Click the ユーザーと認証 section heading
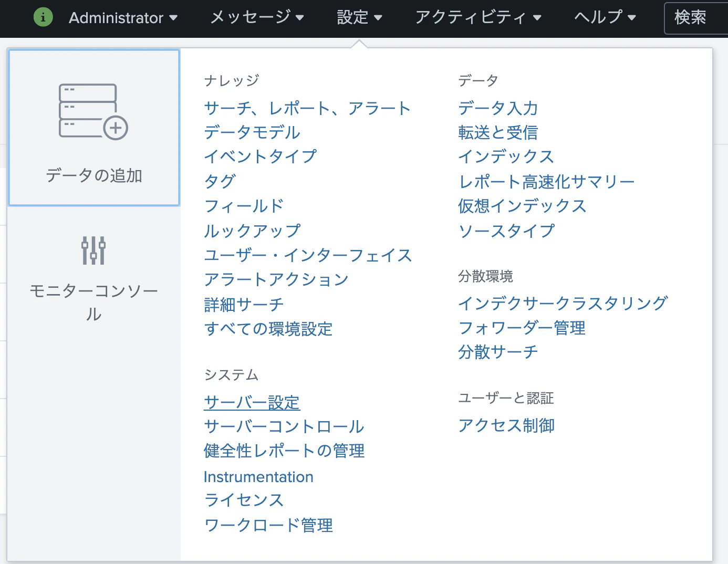The width and height of the screenshot is (728, 564). click(x=506, y=398)
